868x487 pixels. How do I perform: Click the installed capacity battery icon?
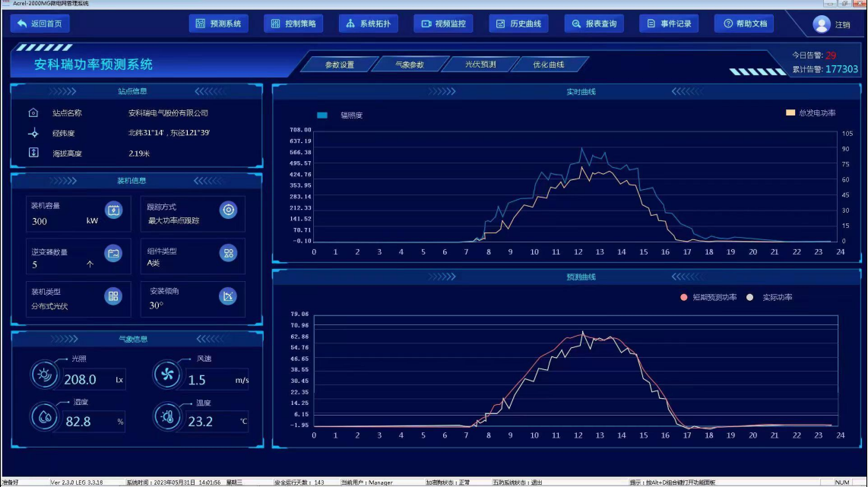click(113, 210)
